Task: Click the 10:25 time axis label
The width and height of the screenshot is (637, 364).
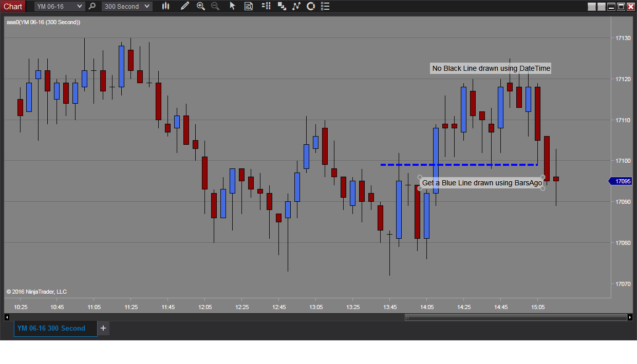Action: tap(21, 307)
